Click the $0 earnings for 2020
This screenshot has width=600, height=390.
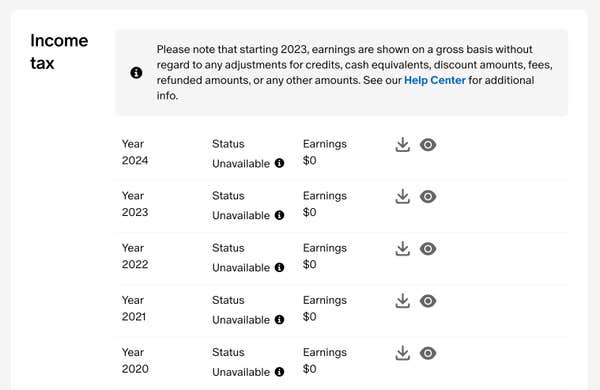click(x=310, y=369)
